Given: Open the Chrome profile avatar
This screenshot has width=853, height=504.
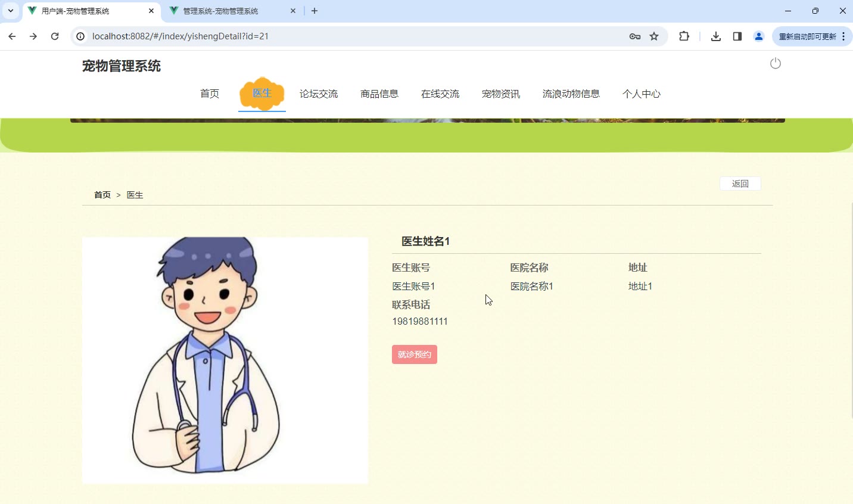Looking at the screenshot, I should [759, 36].
